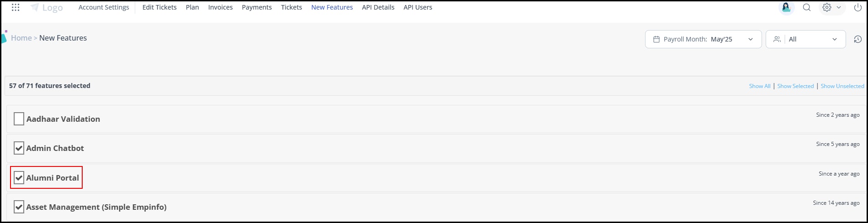Image resolution: width=868 pixels, height=223 pixels.
Task: Navigate to Home breadcrumb
Action: tap(21, 38)
